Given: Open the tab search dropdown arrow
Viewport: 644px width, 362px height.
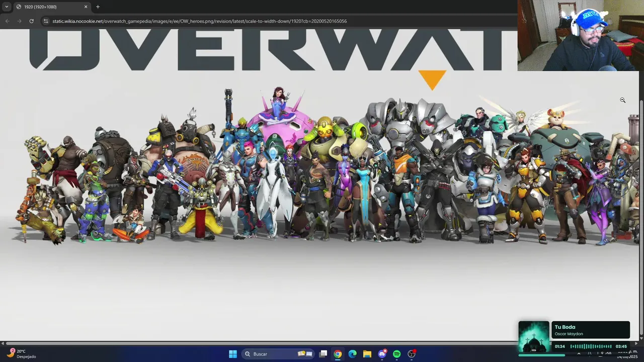Looking at the screenshot, I should (7, 7).
